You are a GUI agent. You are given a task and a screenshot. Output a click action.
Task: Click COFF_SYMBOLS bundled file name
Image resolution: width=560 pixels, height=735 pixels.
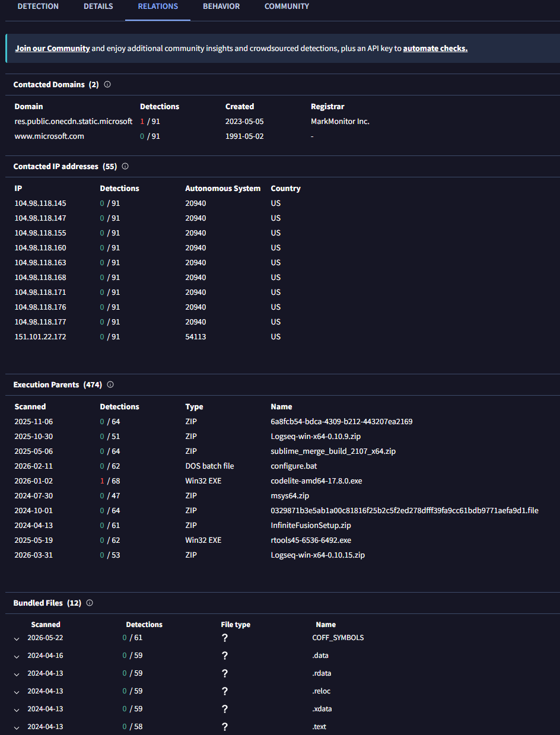(x=338, y=638)
